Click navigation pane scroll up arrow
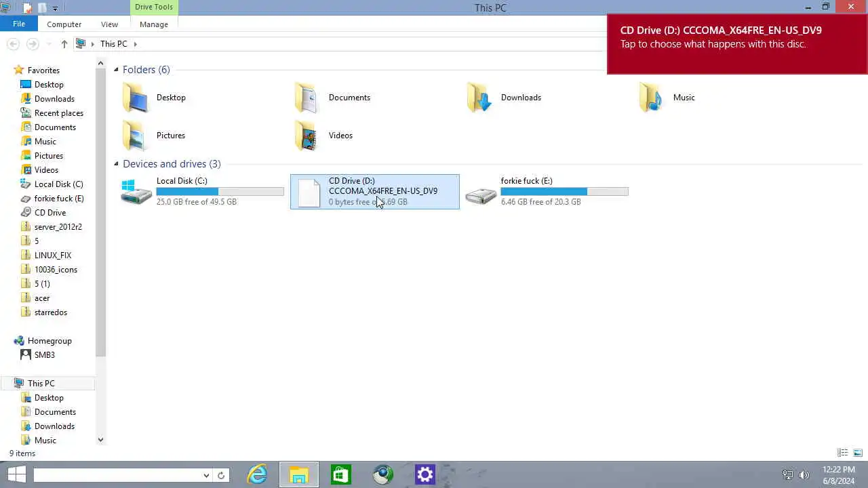Image resolution: width=868 pixels, height=488 pixels. [100, 64]
